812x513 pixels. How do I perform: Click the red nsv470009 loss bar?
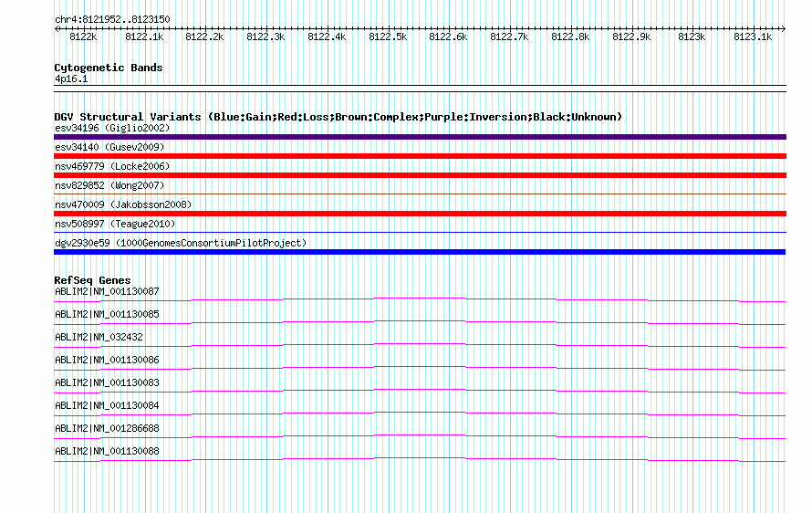(420, 214)
